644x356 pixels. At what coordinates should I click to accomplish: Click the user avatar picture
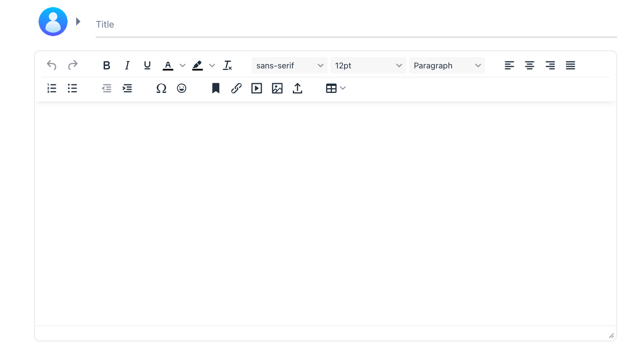click(53, 22)
